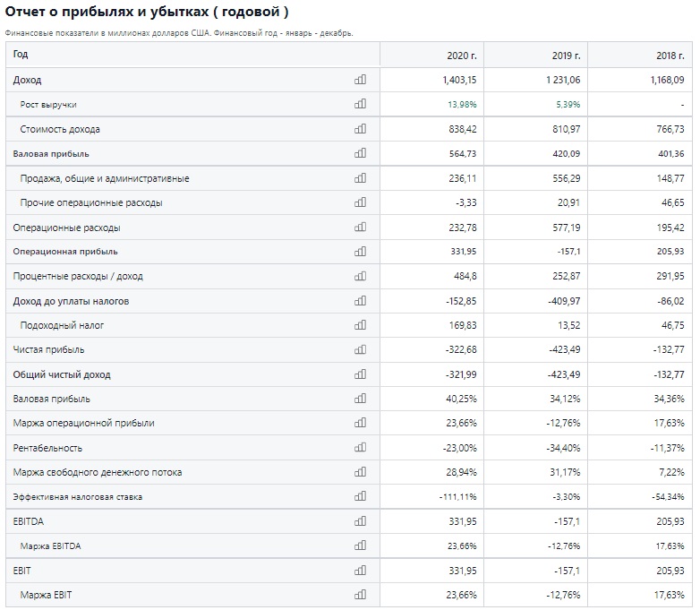Select the 2019 г. column header
Viewport: 700px width, 610px height.
(x=566, y=56)
